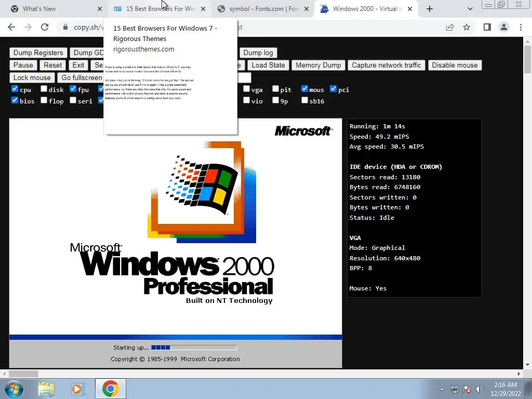532x399 pixels.
Task: Click the horizontal scrollbar right arrow
Action: point(519,374)
